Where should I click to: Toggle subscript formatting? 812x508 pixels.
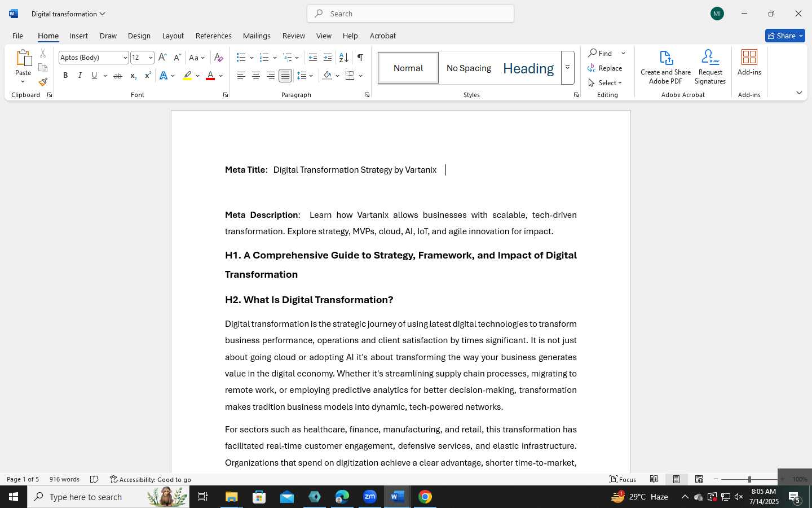[133, 76]
